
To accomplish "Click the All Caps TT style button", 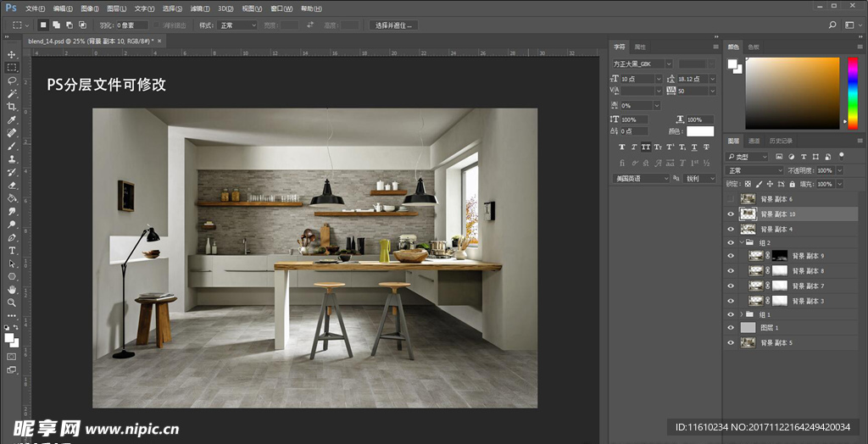I will [x=645, y=147].
